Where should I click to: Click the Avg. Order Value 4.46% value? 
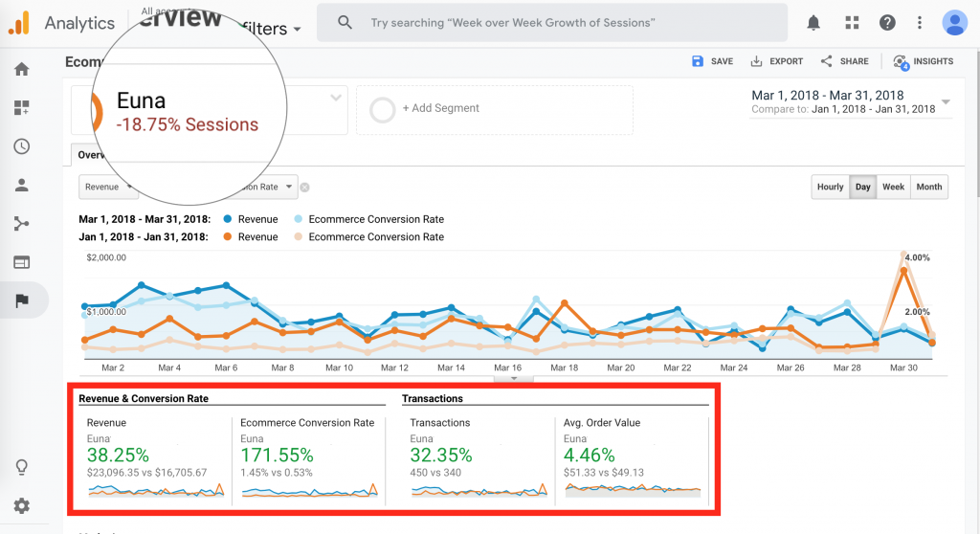tap(590, 456)
